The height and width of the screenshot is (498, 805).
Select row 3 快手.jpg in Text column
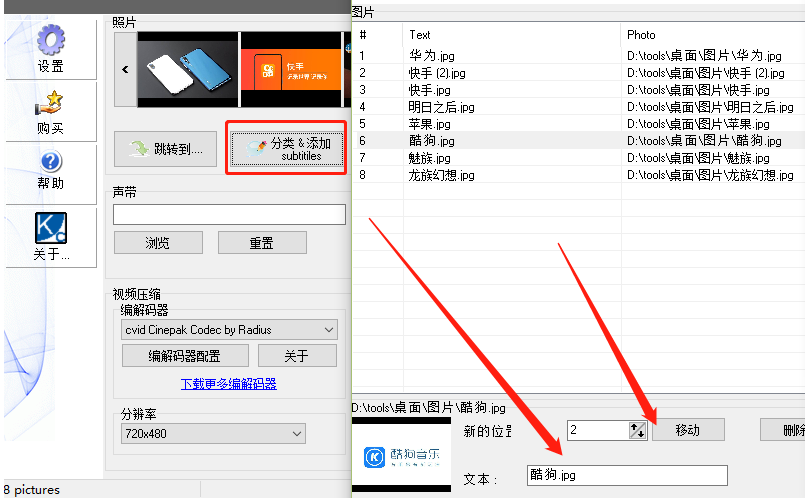pos(430,90)
